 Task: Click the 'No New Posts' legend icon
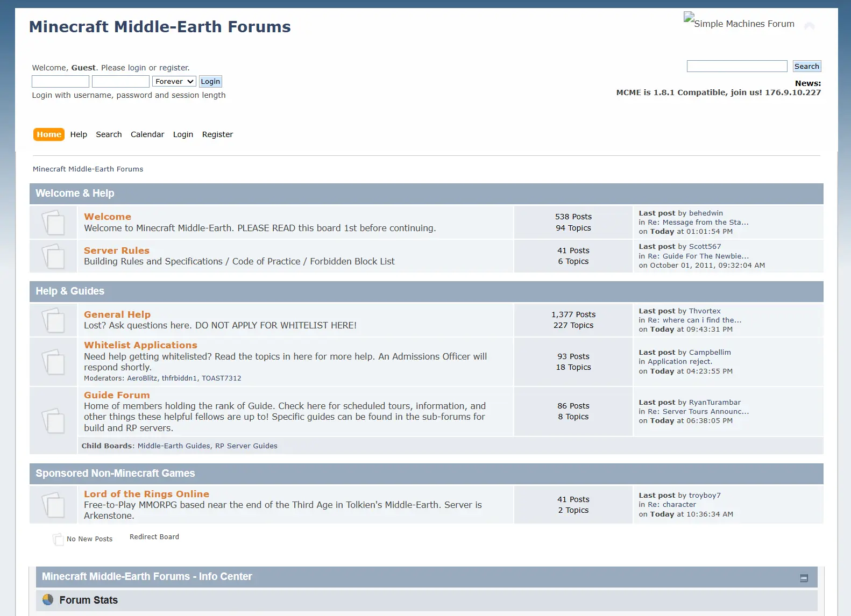click(x=58, y=539)
